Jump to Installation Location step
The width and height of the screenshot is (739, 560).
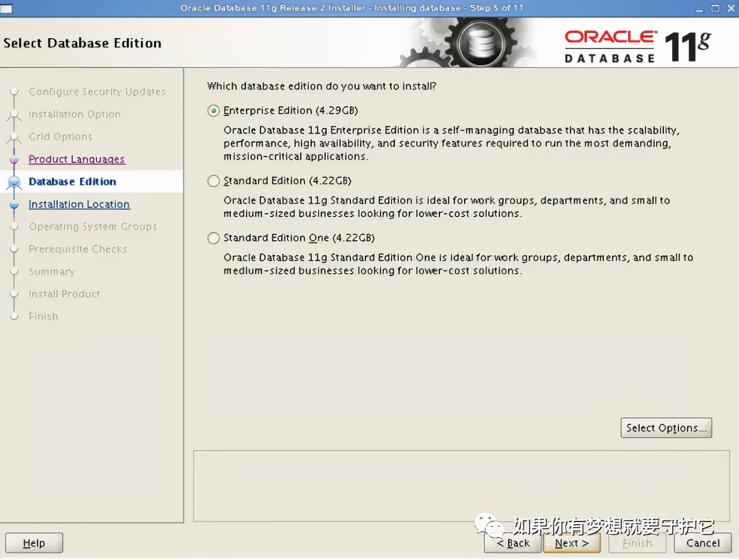[x=79, y=204]
